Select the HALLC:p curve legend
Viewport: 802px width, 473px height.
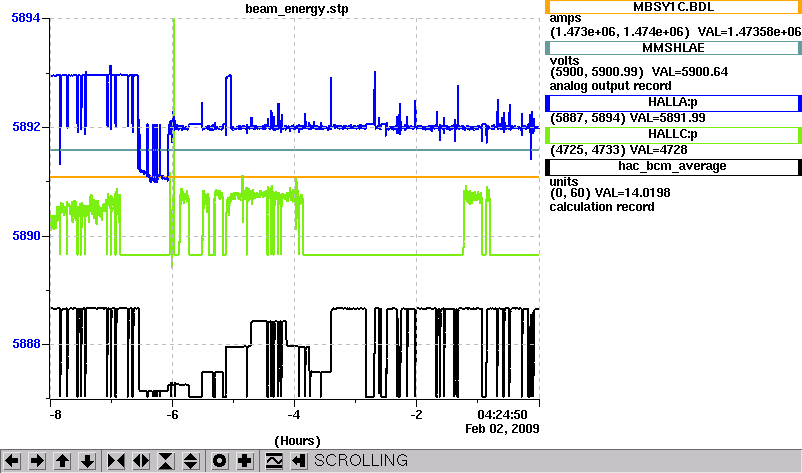tap(673, 134)
